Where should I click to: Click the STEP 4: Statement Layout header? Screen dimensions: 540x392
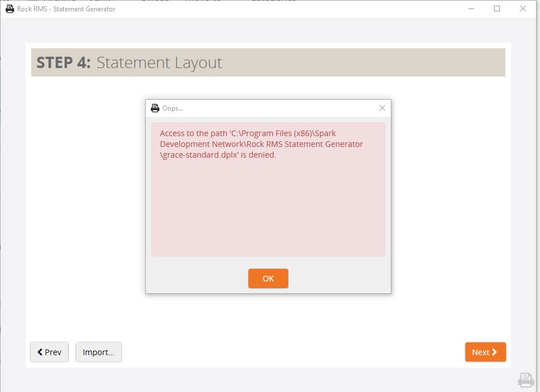(129, 62)
